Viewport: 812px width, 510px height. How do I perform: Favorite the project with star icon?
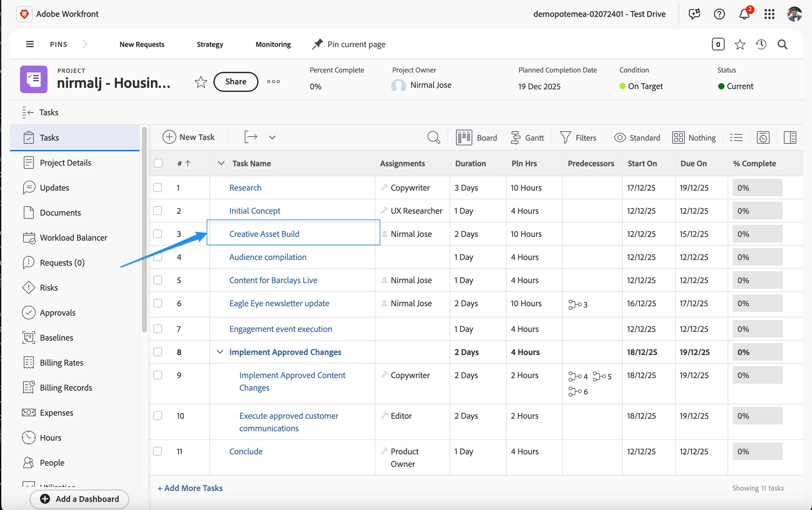(x=201, y=82)
